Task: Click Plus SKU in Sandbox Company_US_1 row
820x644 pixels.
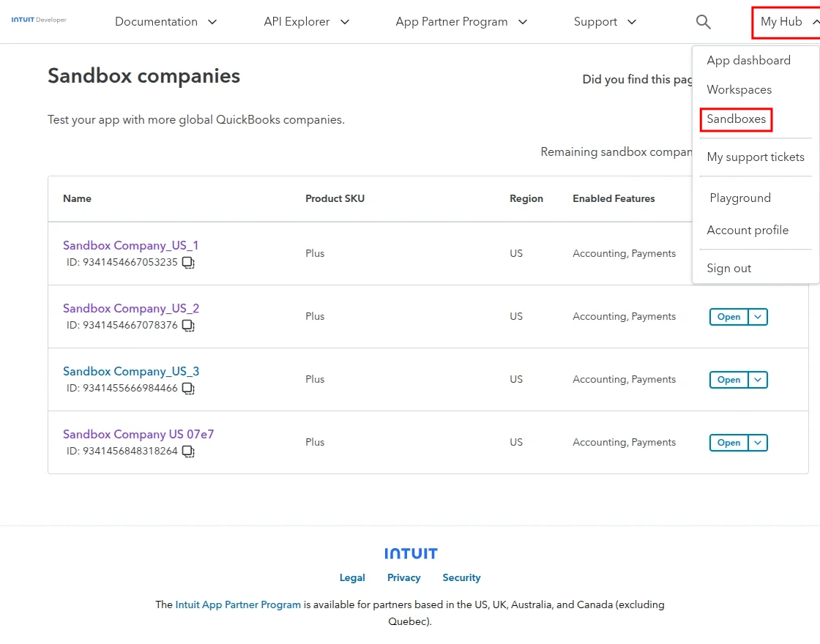Action: tap(315, 253)
